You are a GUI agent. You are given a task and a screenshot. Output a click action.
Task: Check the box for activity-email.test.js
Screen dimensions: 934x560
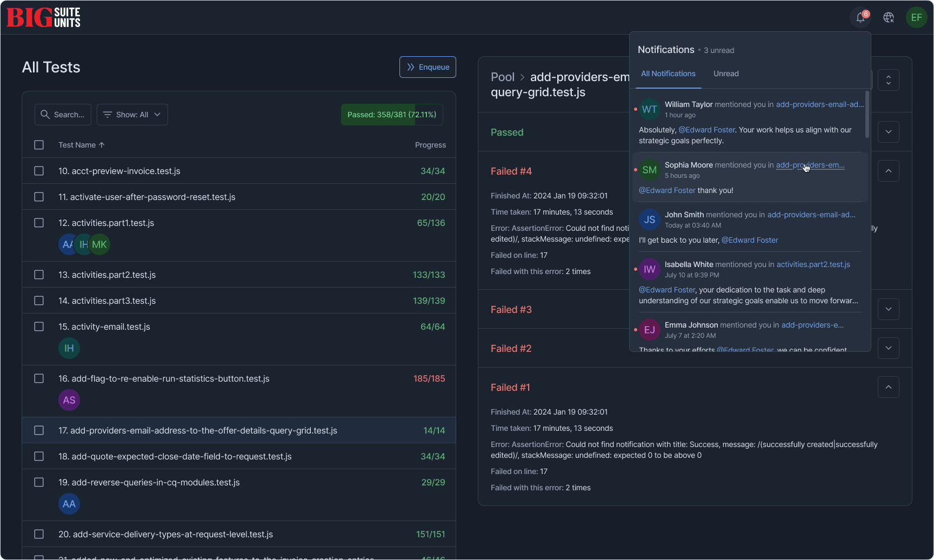tap(39, 326)
